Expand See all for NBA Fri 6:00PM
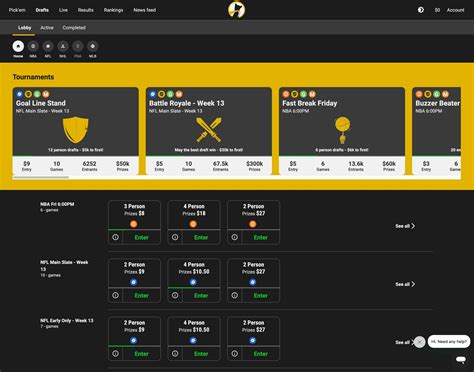 pyautogui.click(x=405, y=226)
